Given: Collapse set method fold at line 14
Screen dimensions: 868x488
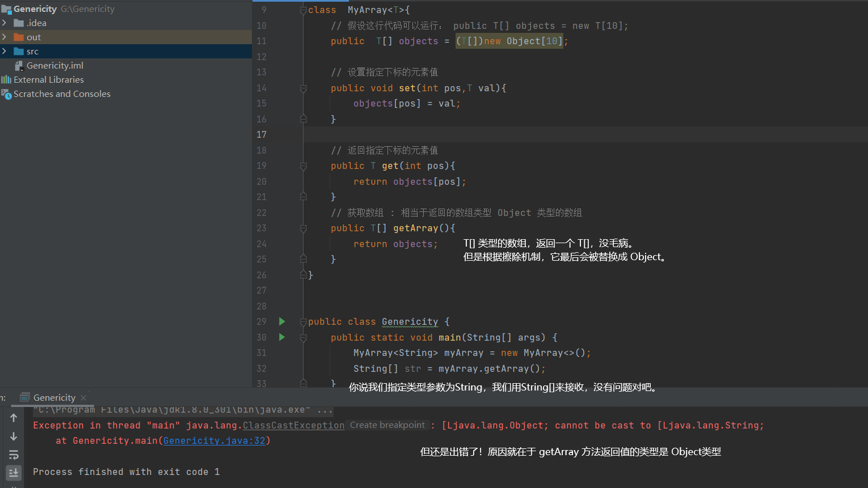Looking at the screenshot, I should pos(304,88).
